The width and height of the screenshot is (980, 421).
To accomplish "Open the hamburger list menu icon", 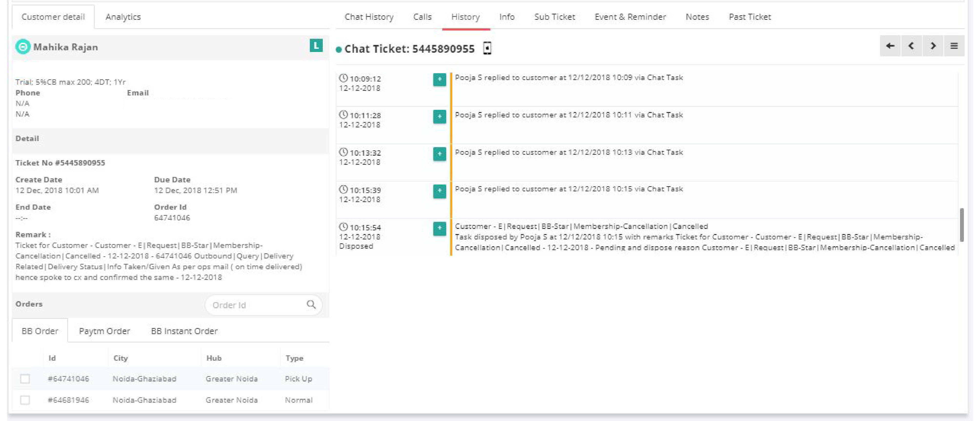I will (x=954, y=46).
